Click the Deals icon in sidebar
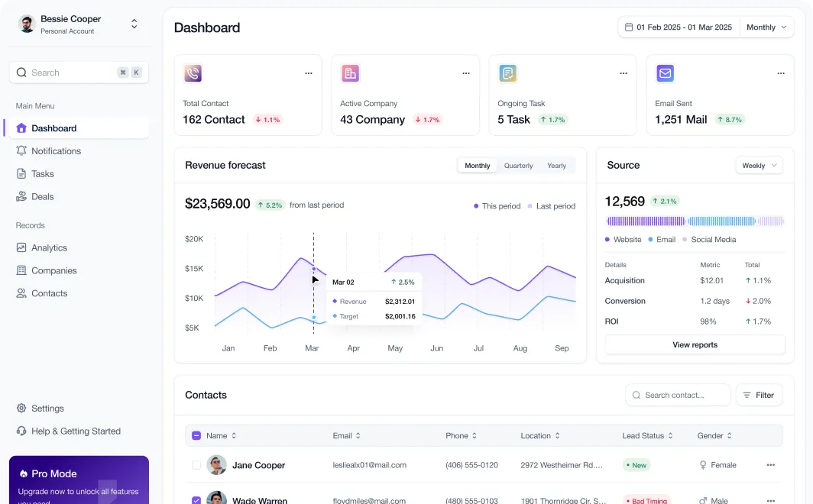Image resolution: width=813 pixels, height=504 pixels. [x=21, y=196]
